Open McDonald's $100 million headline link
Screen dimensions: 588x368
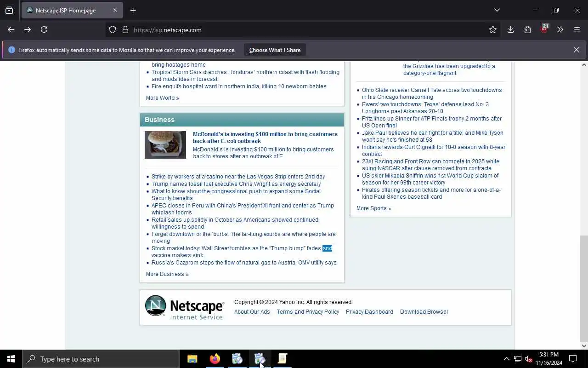[x=265, y=138]
